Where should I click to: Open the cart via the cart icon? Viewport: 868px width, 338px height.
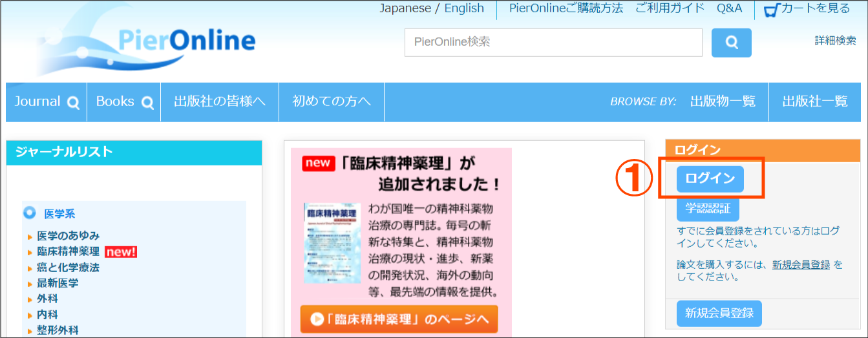click(772, 10)
